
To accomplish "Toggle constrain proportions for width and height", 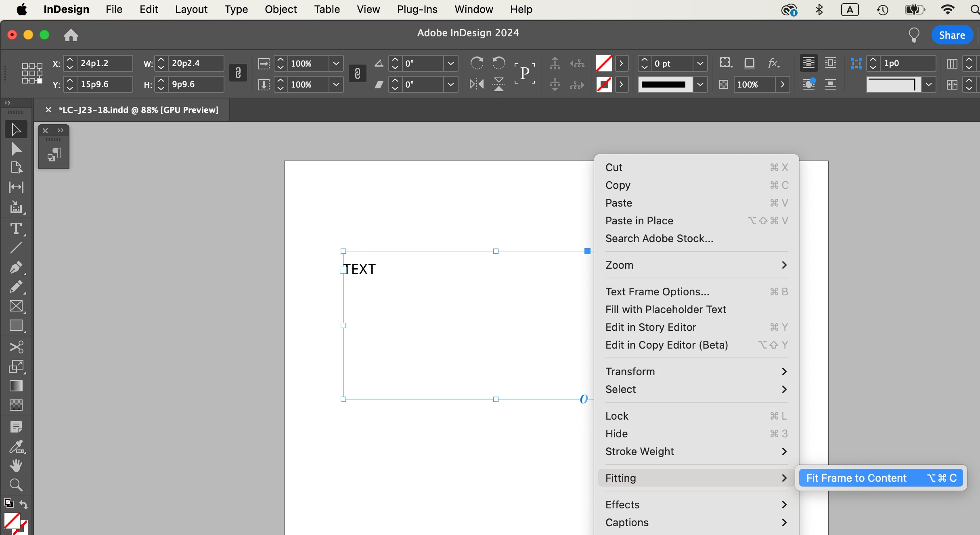I will 238,73.
